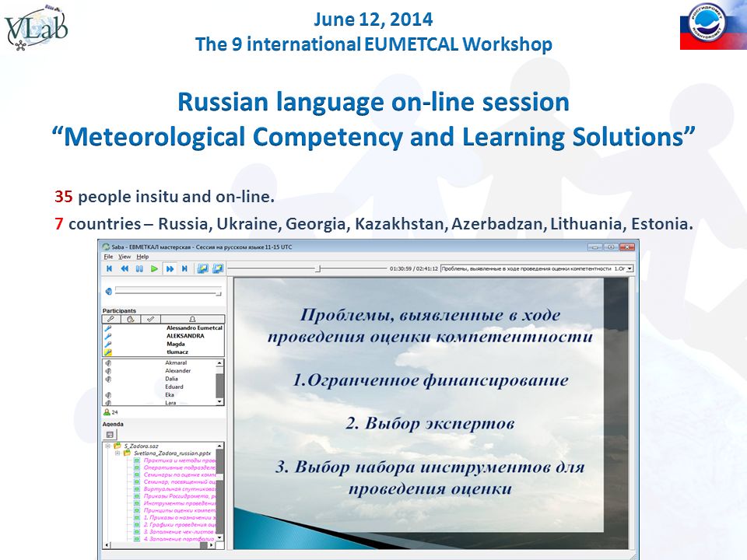Click the first layout view toolbar icon
Viewport: 747px width, 560px height.
202,268
